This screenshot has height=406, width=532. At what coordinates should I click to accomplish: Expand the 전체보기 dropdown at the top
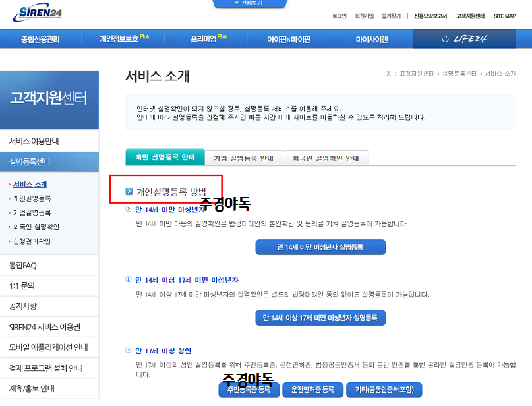[249, 3]
